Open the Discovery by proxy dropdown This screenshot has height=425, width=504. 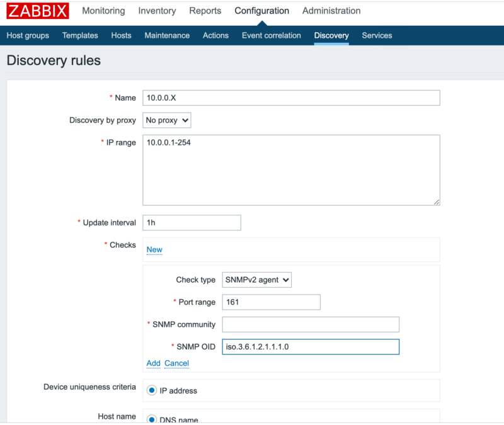(x=165, y=120)
